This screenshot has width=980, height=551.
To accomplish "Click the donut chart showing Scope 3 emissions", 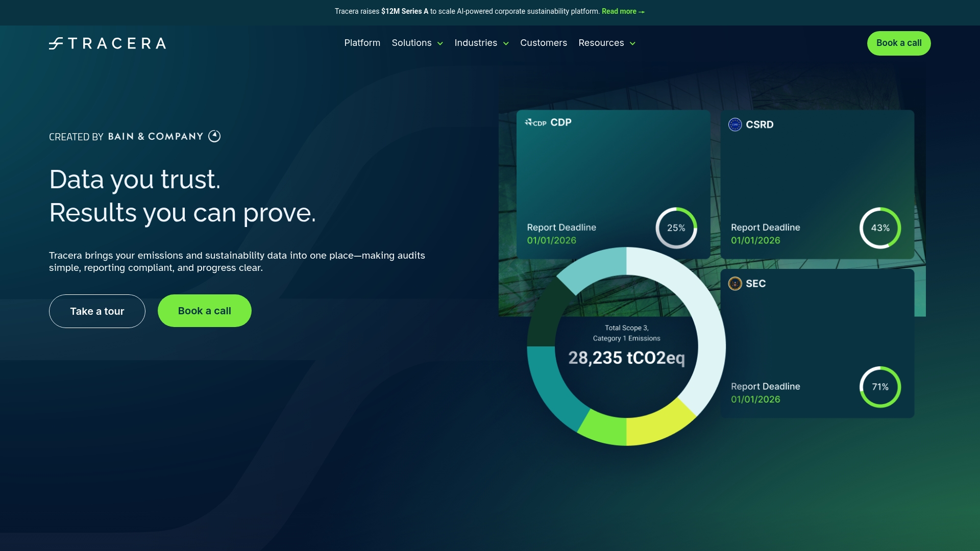I will click(x=628, y=347).
